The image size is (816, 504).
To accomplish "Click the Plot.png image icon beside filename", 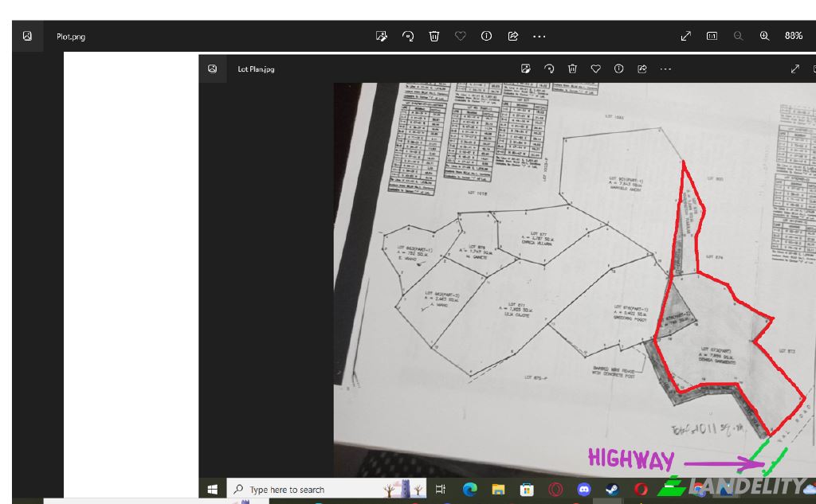I will (x=28, y=36).
